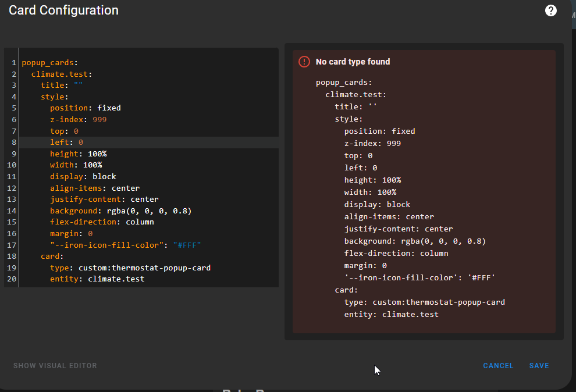Click editor line 'card:' on line 18
This screenshot has height=392, width=576.
point(52,256)
